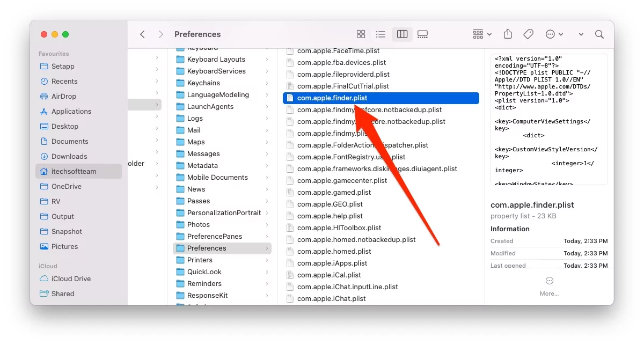Image resolution: width=644 pixels, height=345 pixels.
Task: Click the Edit Tags icon
Action: (528, 34)
